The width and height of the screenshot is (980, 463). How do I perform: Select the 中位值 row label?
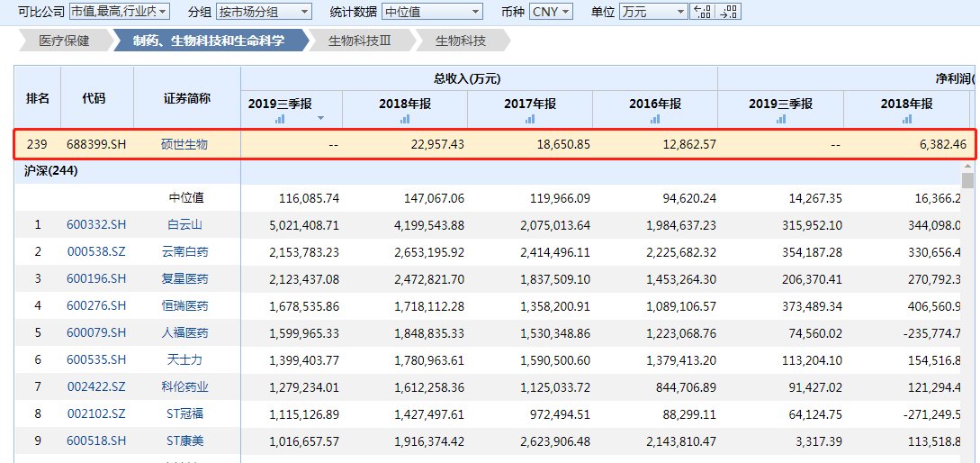(186, 197)
